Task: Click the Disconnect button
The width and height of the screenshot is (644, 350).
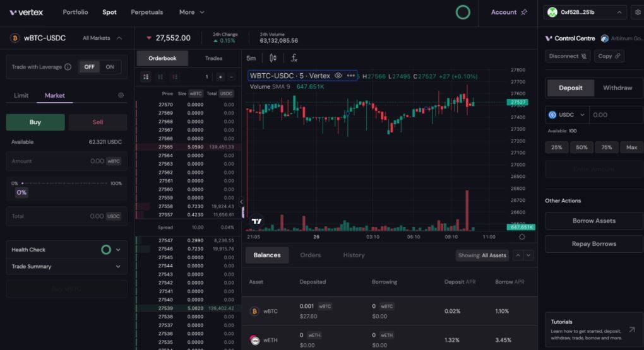Action: [568, 56]
